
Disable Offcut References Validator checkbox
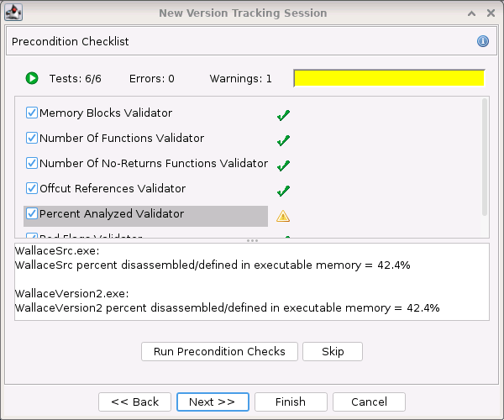32,188
